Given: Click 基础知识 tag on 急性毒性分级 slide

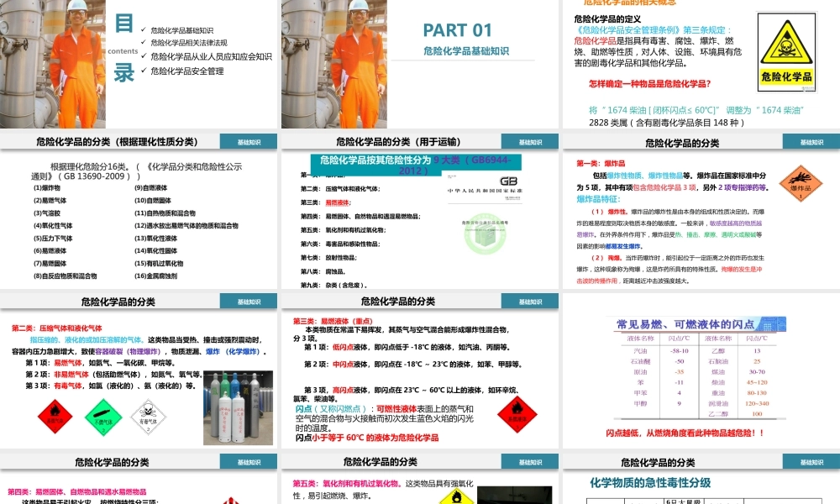Looking at the screenshot, I should tap(811, 462).
